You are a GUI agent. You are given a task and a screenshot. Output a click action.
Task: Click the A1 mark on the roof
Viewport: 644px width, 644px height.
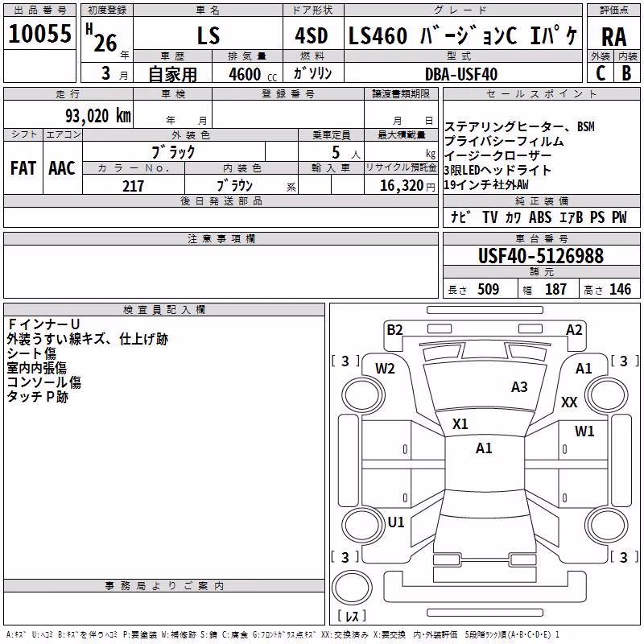coord(484,448)
